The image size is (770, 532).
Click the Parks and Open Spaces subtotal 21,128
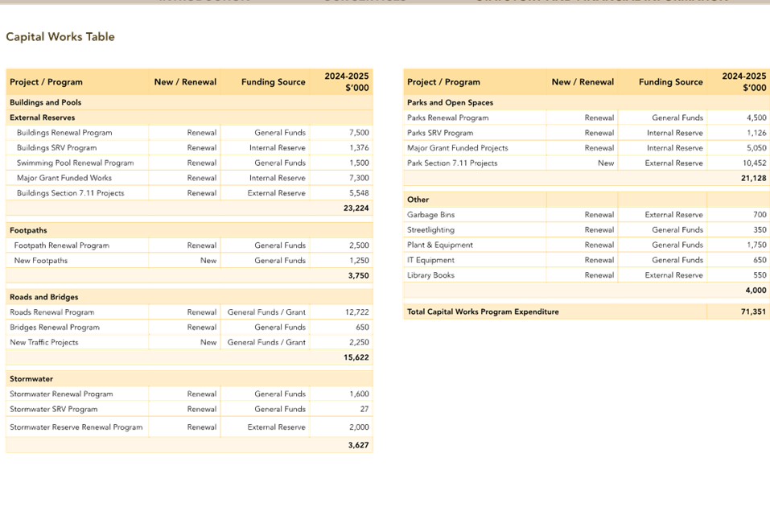click(754, 179)
